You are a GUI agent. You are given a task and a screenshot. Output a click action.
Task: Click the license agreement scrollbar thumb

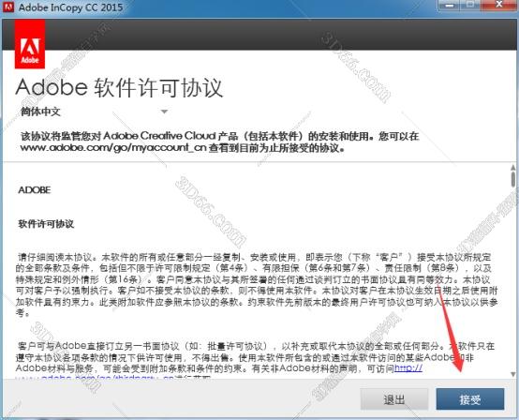click(x=513, y=179)
